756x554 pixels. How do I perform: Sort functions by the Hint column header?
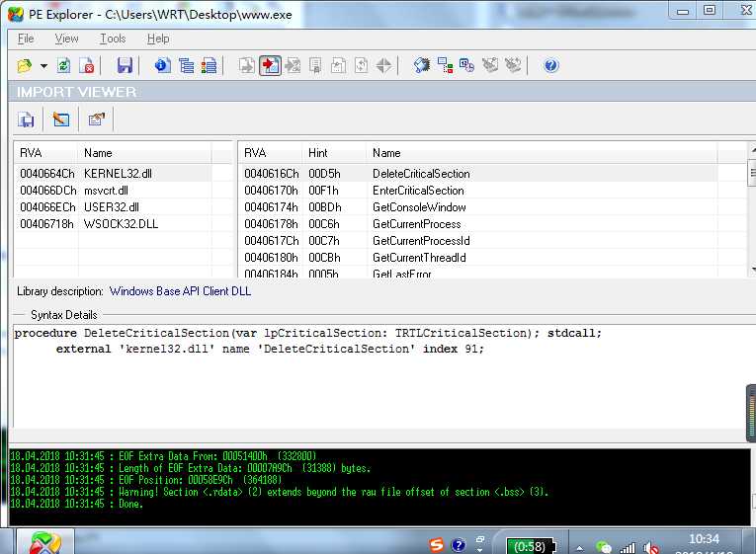334,153
